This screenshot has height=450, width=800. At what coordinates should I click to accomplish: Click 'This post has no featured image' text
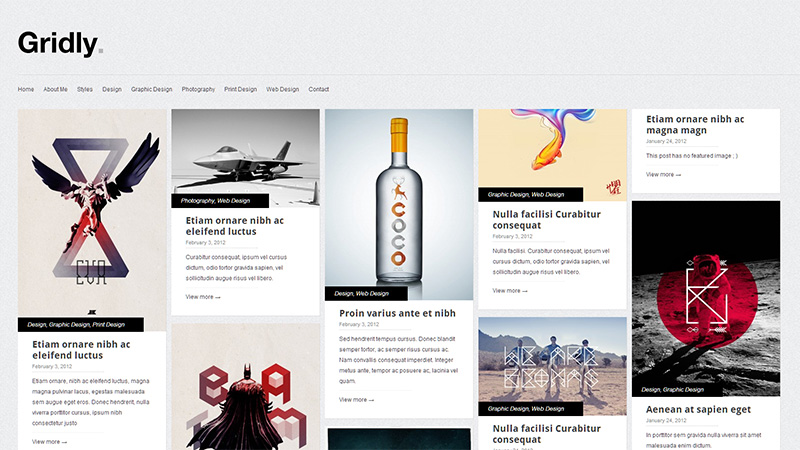coord(692,156)
